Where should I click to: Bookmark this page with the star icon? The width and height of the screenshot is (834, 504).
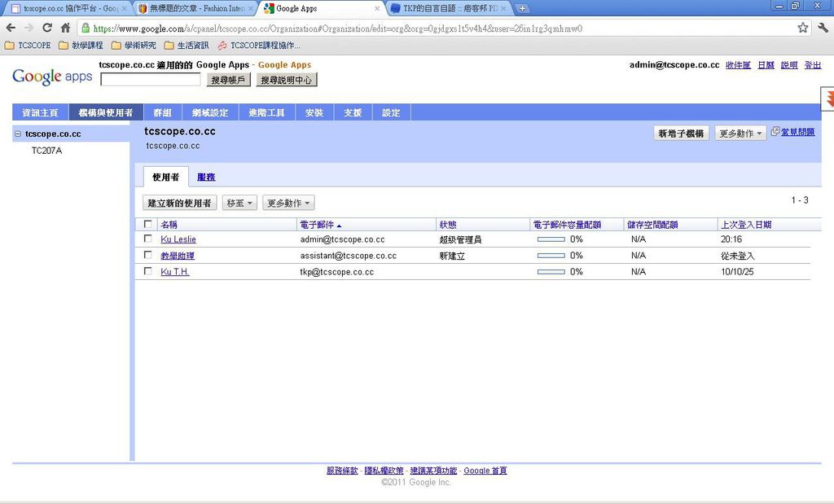[x=802, y=28]
